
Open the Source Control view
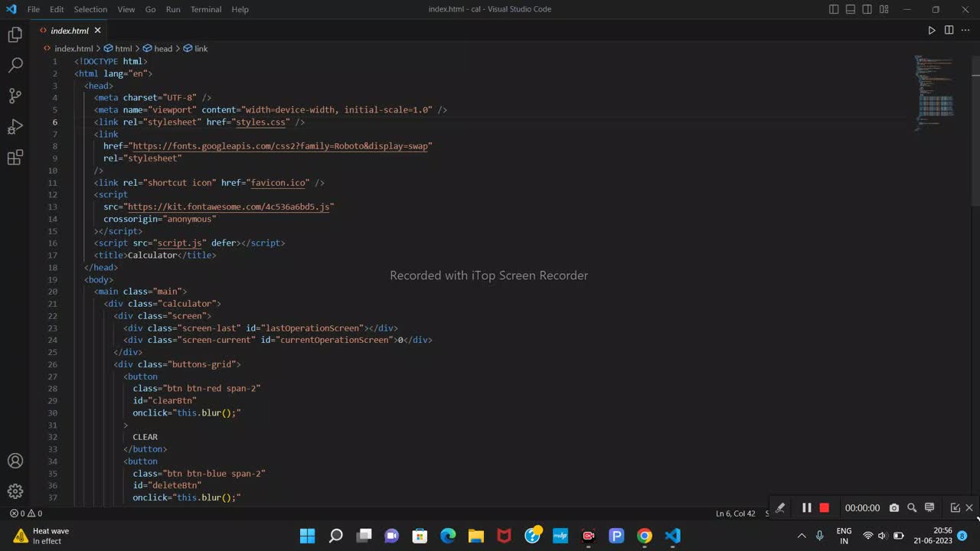15,96
